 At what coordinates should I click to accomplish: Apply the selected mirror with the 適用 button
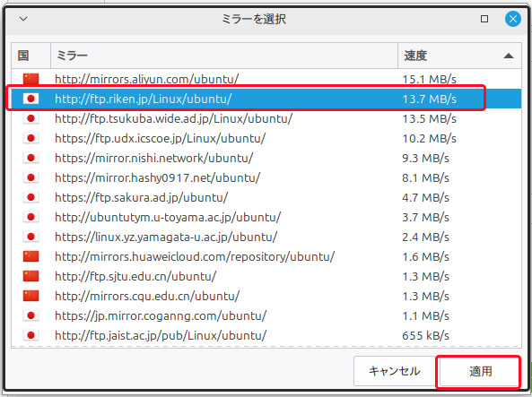pyautogui.click(x=479, y=371)
